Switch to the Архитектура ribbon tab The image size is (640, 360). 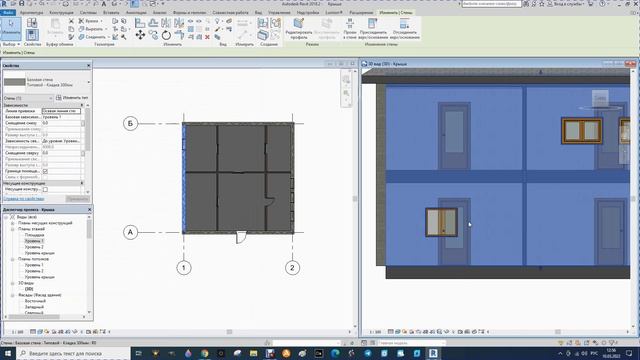(x=31, y=13)
